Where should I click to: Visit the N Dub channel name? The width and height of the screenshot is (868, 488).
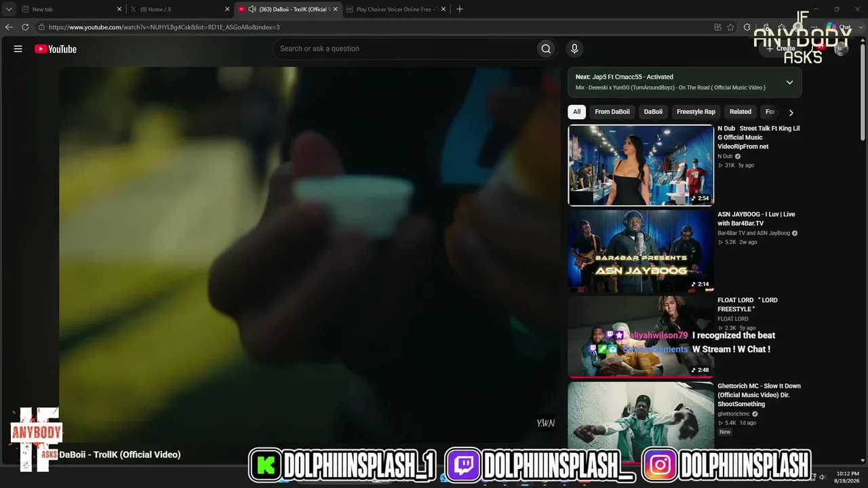point(725,157)
